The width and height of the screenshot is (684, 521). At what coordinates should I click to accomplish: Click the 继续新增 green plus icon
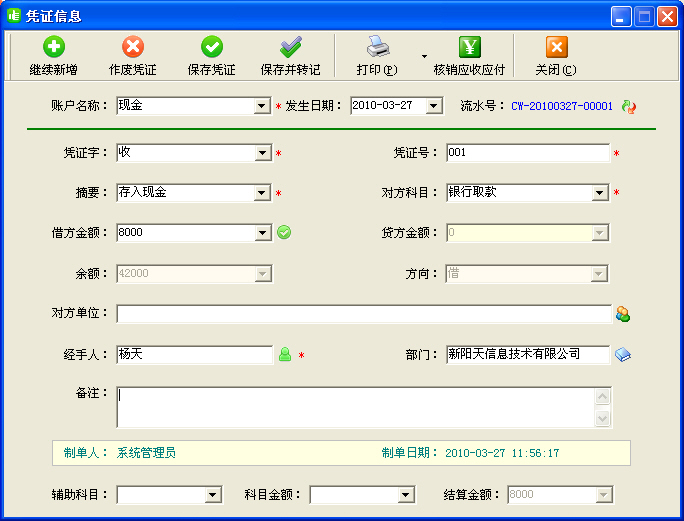click(53, 47)
